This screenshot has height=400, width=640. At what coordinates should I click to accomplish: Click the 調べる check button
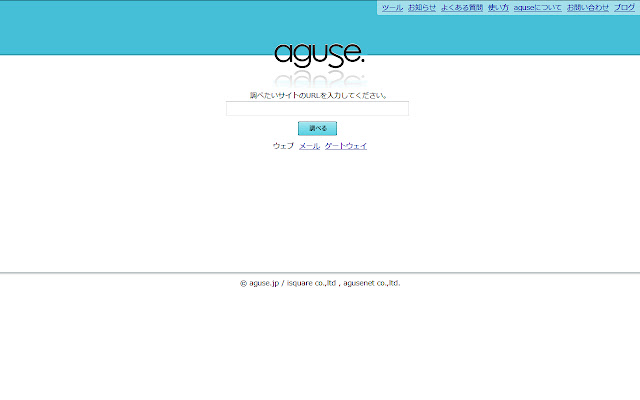pyautogui.click(x=317, y=128)
